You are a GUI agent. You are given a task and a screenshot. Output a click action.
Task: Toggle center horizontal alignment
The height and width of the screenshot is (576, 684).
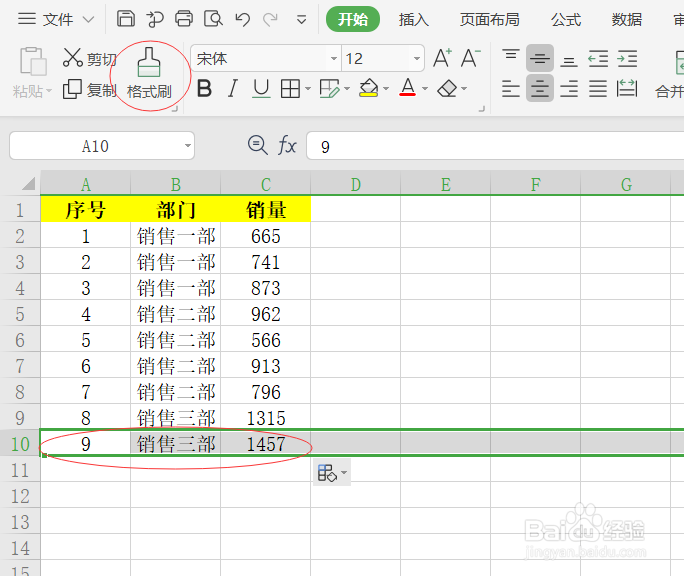point(540,88)
